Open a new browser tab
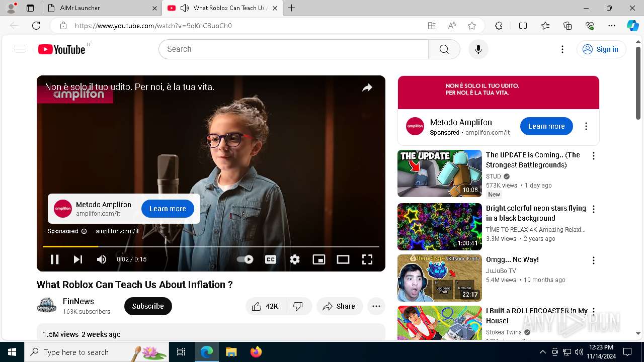This screenshot has height=362, width=644. [x=292, y=8]
